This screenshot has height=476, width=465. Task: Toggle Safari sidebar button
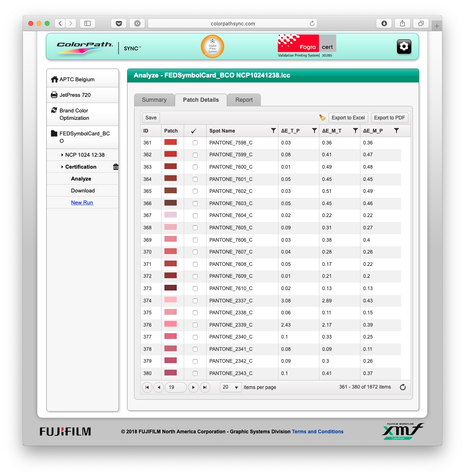pyautogui.click(x=87, y=23)
